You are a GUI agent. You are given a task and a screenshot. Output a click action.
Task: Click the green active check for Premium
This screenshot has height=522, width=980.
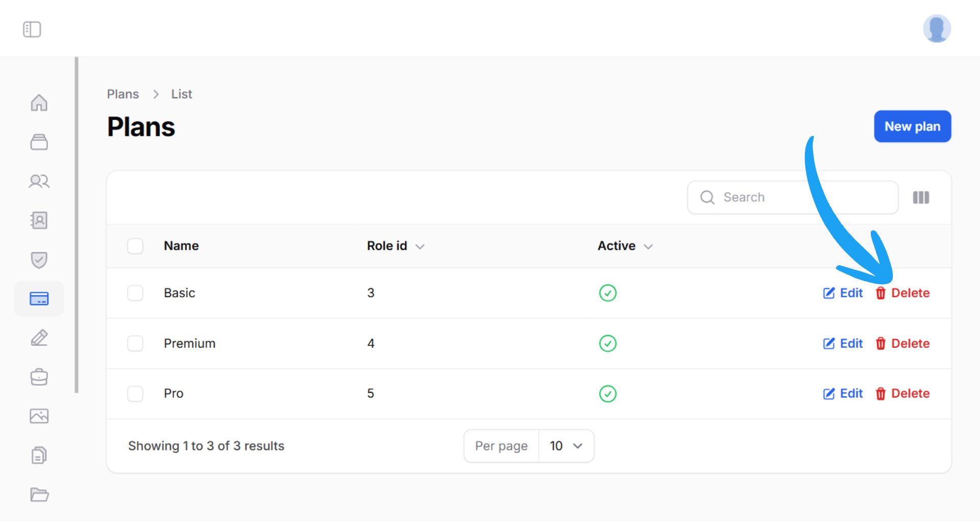[607, 343]
